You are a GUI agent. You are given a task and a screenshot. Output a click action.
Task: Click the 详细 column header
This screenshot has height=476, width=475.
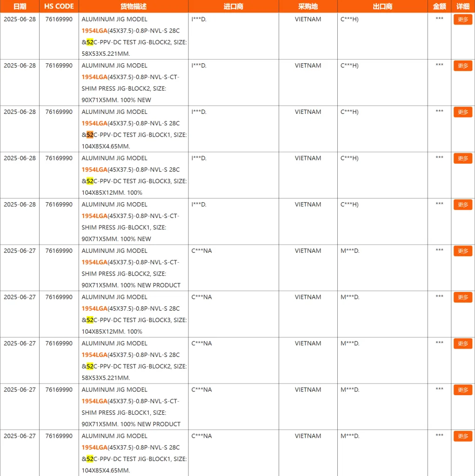[x=463, y=7]
